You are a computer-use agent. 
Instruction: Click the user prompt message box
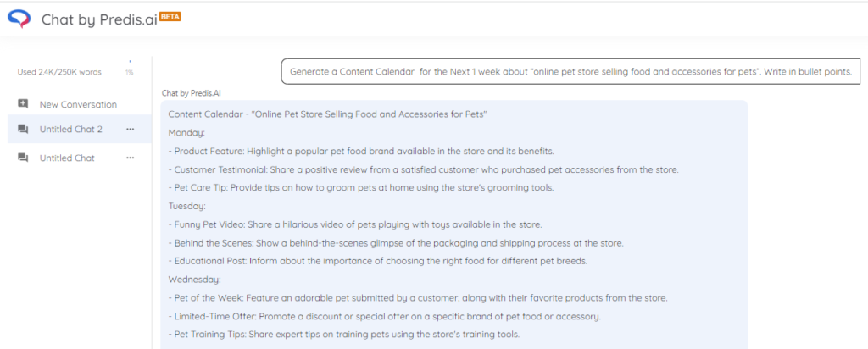click(x=570, y=71)
